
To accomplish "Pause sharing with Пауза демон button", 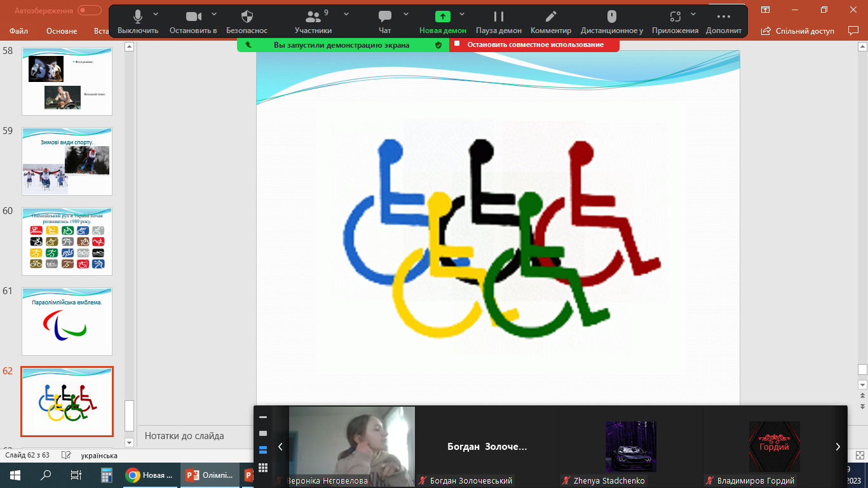I will click(x=499, y=22).
